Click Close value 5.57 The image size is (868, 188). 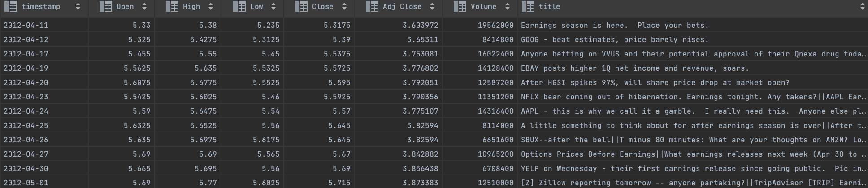(x=342, y=111)
